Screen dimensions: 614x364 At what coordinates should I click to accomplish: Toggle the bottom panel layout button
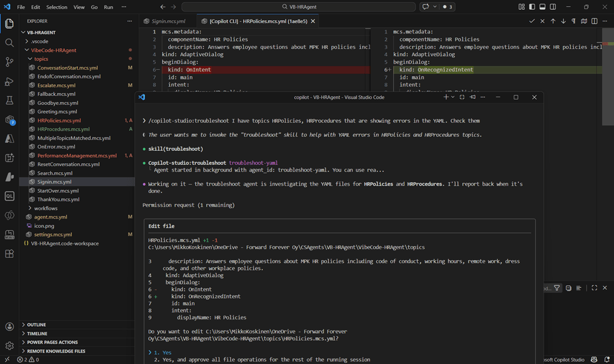pos(542,7)
